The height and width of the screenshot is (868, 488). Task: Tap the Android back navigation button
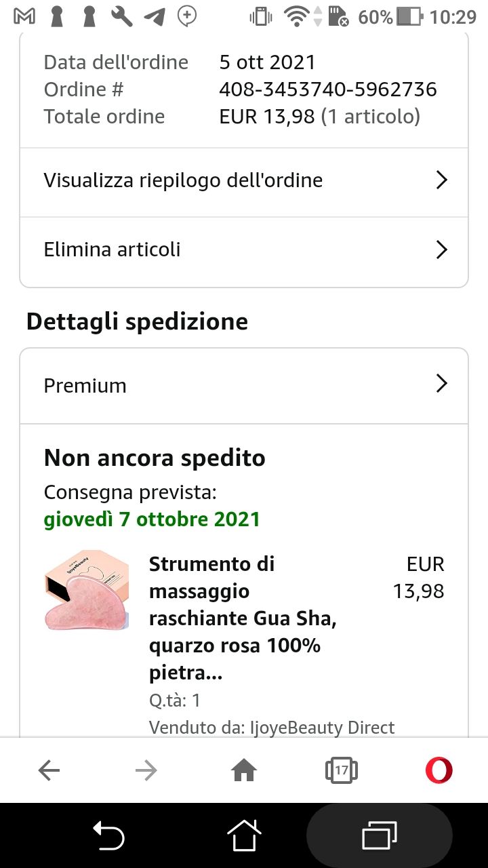(x=108, y=835)
